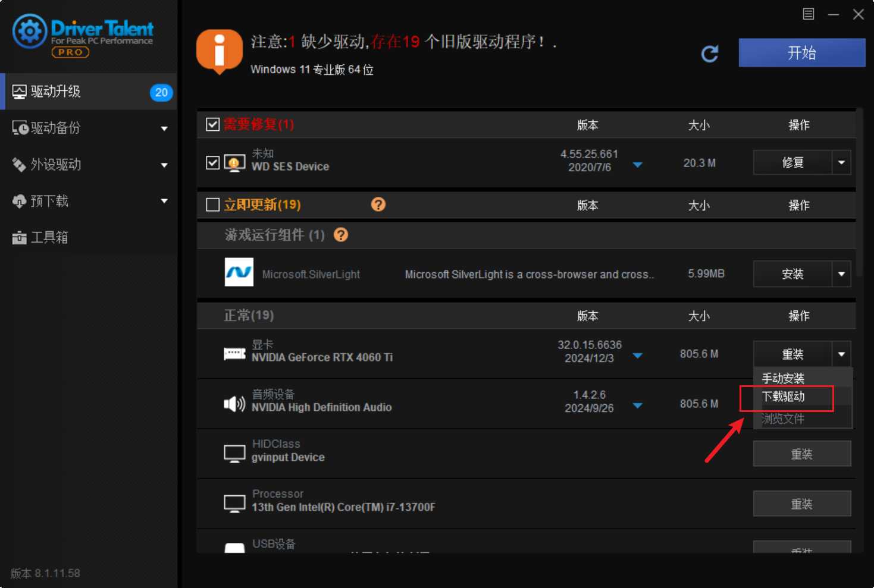Click the monitor icon for gvinput Device
Screen dimensions: 874x588
(x=234, y=454)
